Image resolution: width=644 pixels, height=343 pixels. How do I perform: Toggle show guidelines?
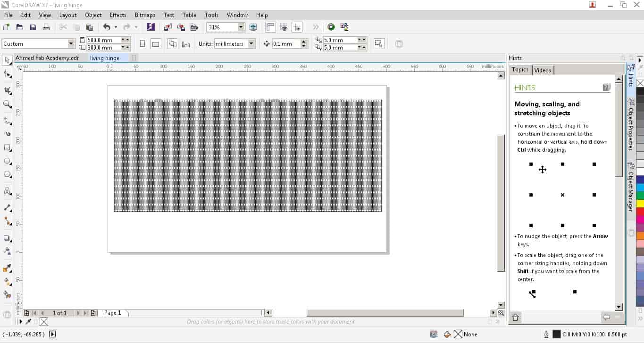click(297, 27)
